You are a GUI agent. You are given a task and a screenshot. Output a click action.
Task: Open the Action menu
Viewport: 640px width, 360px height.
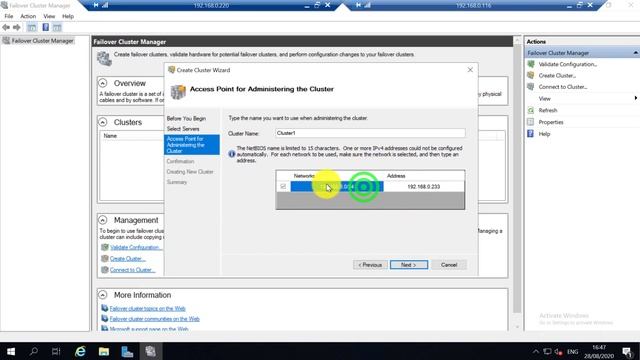pos(28,16)
